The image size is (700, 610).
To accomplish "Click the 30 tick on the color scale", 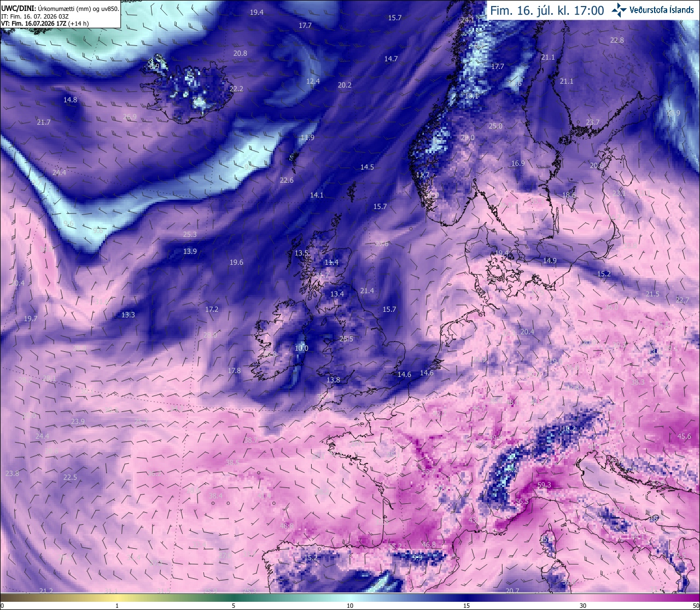I will pyautogui.click(x=583, y=606).
